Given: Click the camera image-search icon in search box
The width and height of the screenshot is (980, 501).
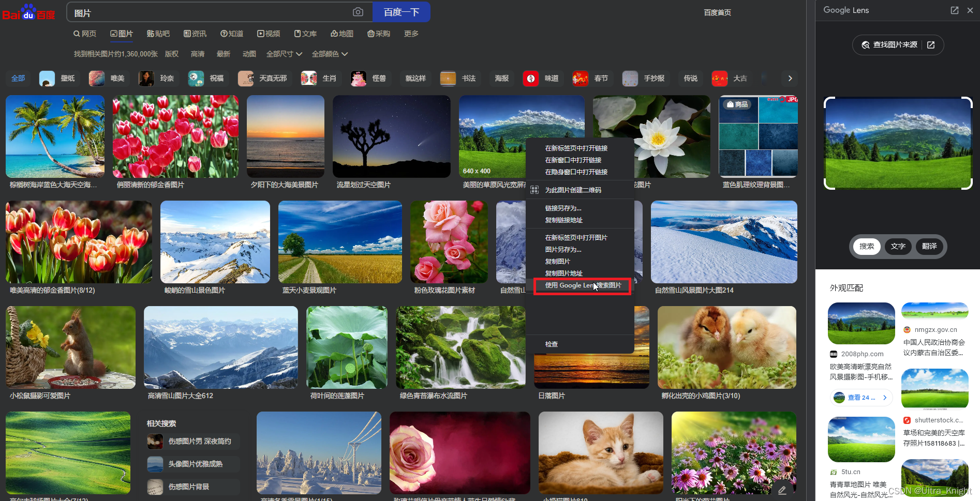Looking at the screenshot, I should tap(358, 12).
